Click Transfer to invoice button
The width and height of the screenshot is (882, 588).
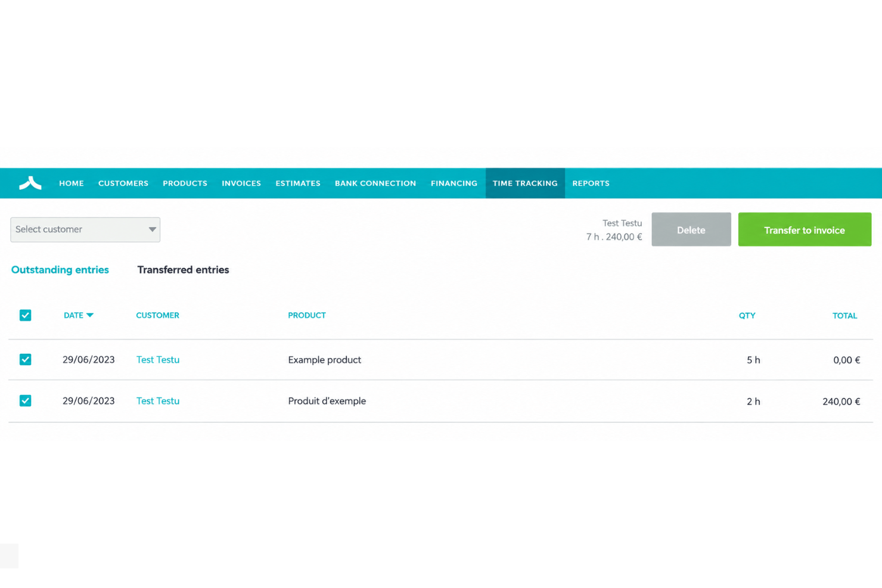click(805, 229)
